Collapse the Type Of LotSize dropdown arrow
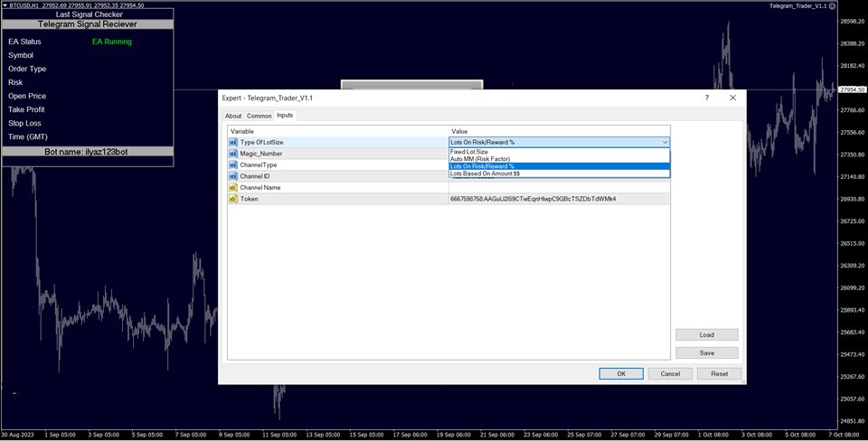Viewport: 868px width, 441px height. coord(665,142)
